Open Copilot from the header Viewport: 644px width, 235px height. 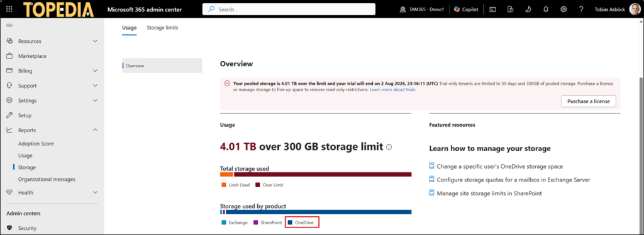466,9
